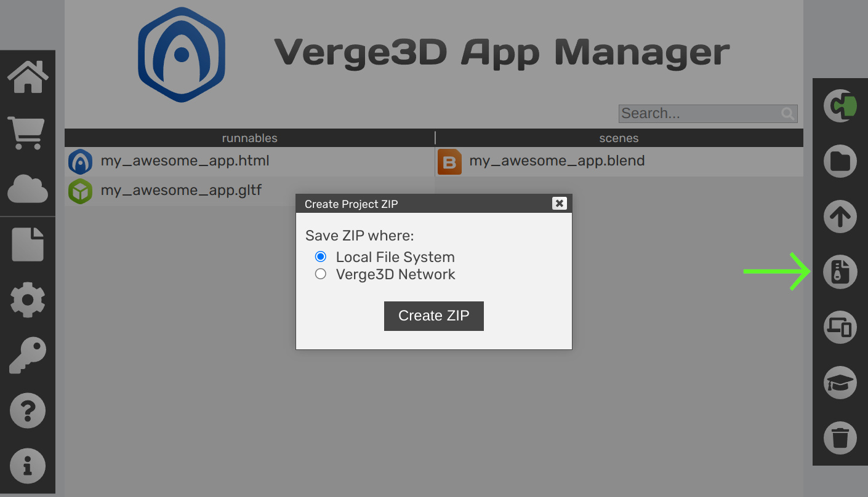This screenshot has height=497, width=868.
Task: Open the question mark help icon
Action: click(x=28, y=411)
